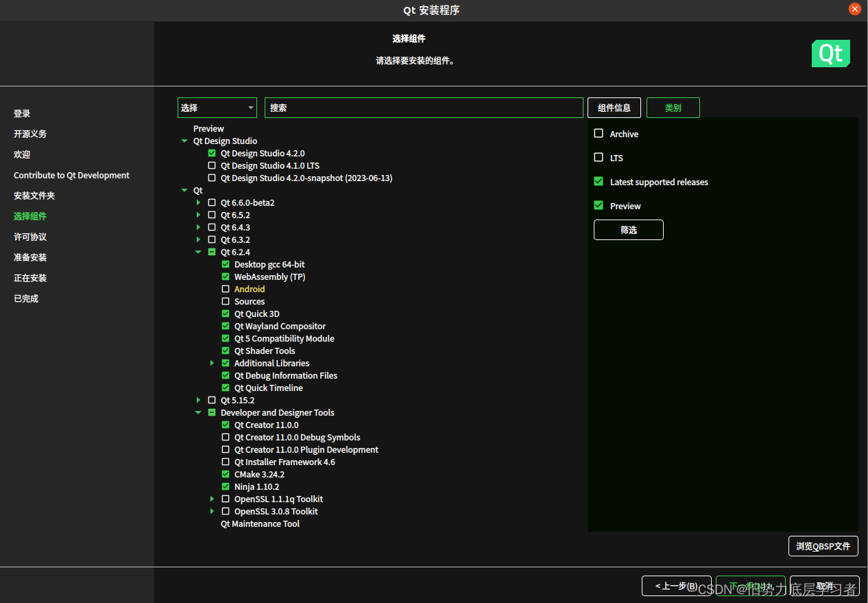Select the 许可协议 sidebar step
868x603 pixels.
click(x=30, y=237)
